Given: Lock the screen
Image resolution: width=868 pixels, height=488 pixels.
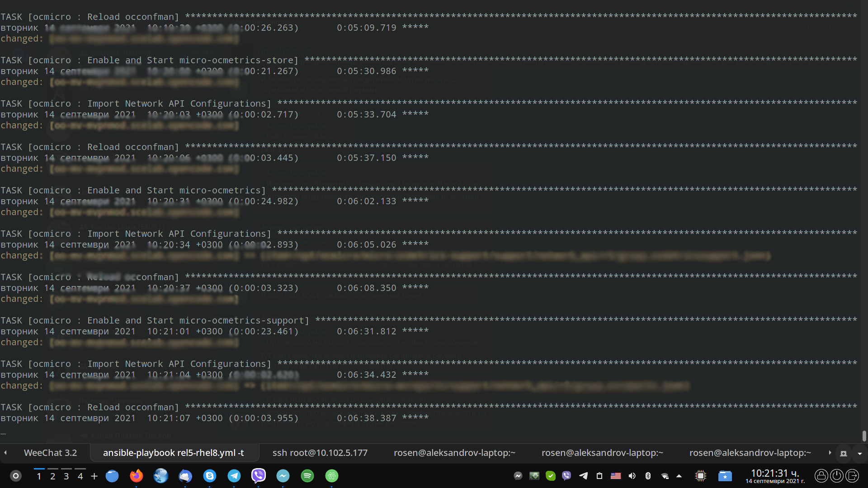Looking at the screenshot, I should pyautogui.click(x=821, y=476).
